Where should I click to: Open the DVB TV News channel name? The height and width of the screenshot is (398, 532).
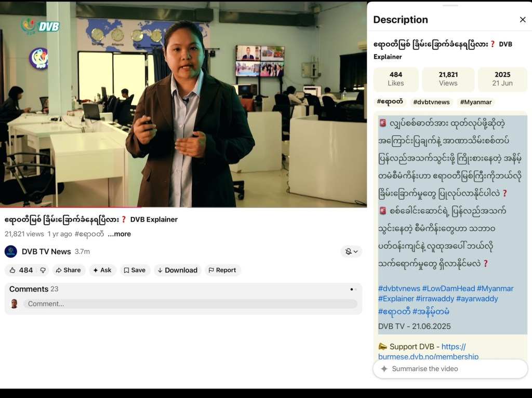coord(46,252)
